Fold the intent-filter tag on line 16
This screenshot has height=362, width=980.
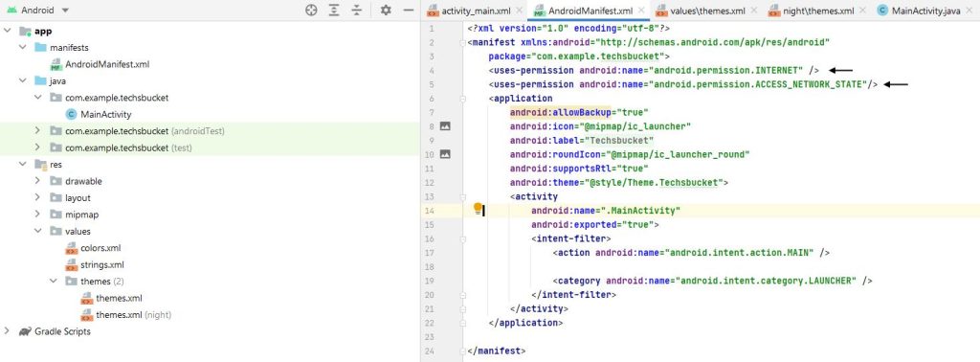point(462,238)
